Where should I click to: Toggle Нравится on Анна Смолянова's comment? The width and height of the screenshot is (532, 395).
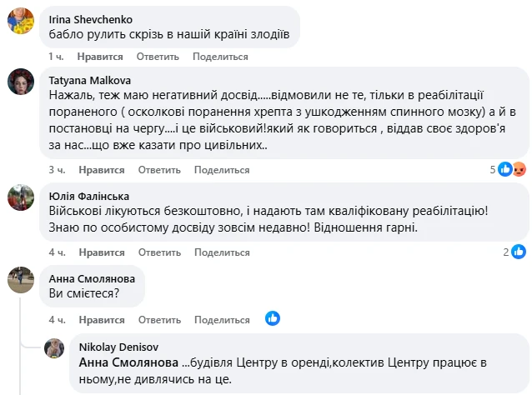(102, 320)
